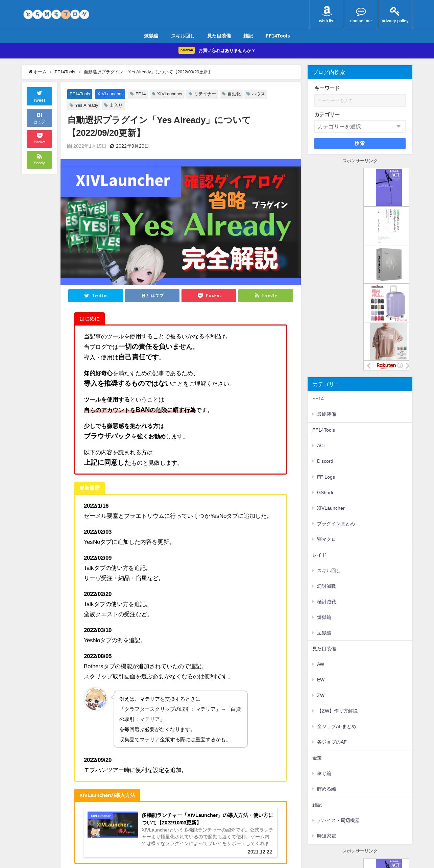Select blue FF14Tools category label
The width and height of the screenshot is (434, 868).
[80, 94]
